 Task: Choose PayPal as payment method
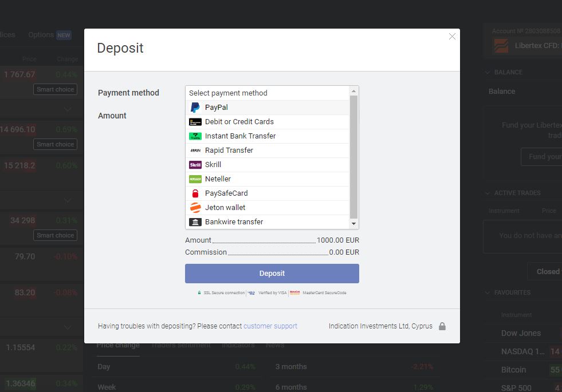coord(267,108)
